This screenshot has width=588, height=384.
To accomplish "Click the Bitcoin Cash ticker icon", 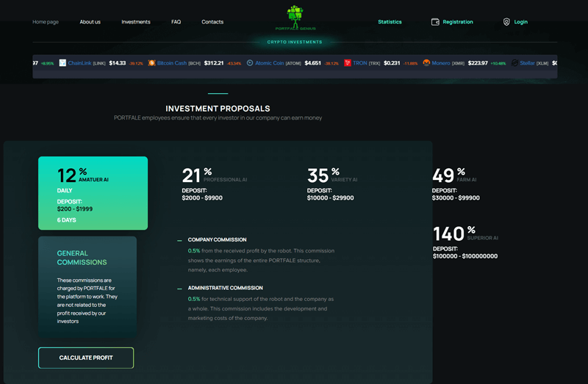I will tap(151, 63).
